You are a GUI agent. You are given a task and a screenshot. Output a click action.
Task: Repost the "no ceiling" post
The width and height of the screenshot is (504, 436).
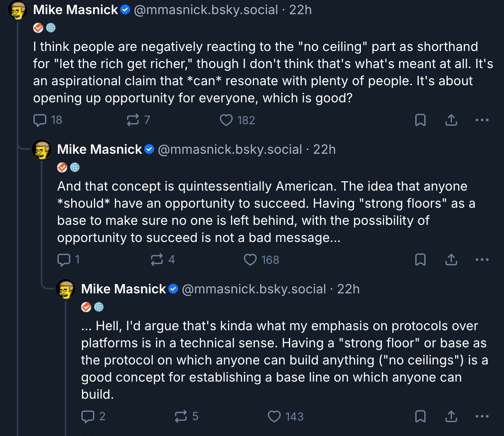(133, 120)
